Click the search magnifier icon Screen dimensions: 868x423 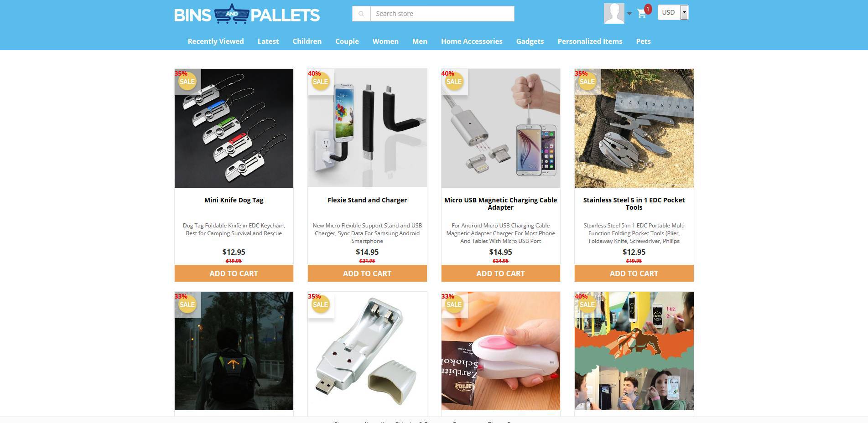(361, 14)
